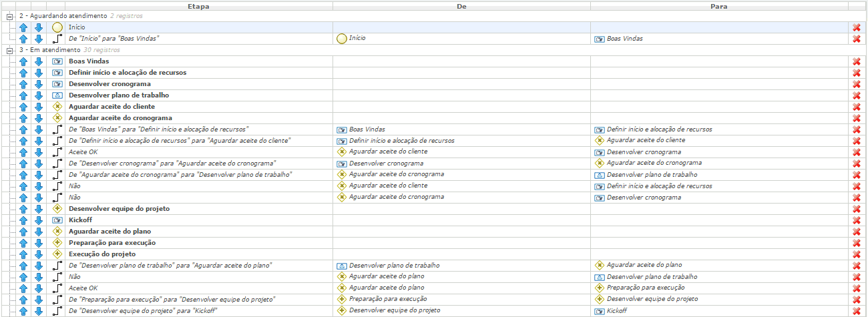Viewport: 868px width, 317px height.
Task: Move Execução do projeto row up
Action: click(23, 254)
